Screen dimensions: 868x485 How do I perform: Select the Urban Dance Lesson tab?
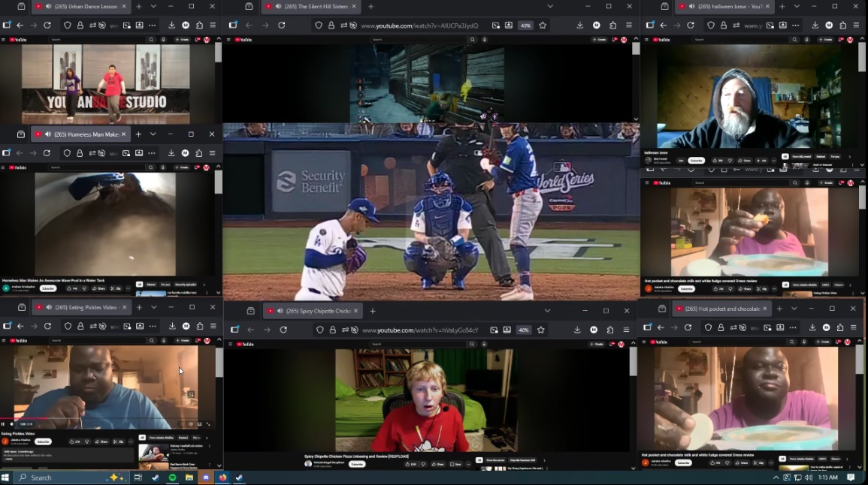pos(80,7)
